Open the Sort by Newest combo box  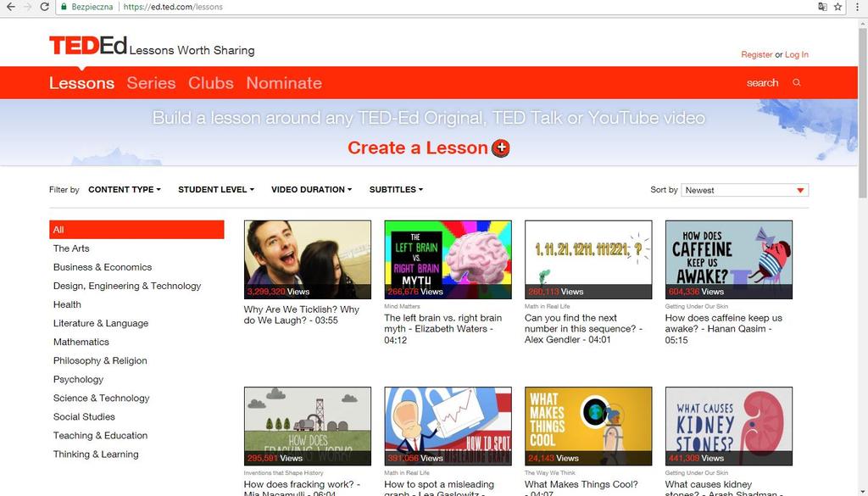coord(744,190)
